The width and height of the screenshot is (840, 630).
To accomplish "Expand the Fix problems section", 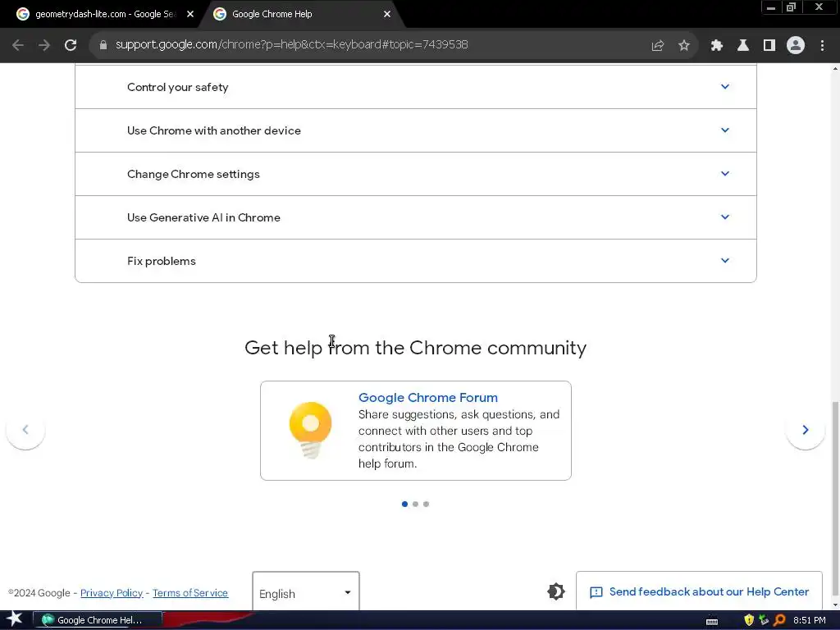I will click(416, 261).
